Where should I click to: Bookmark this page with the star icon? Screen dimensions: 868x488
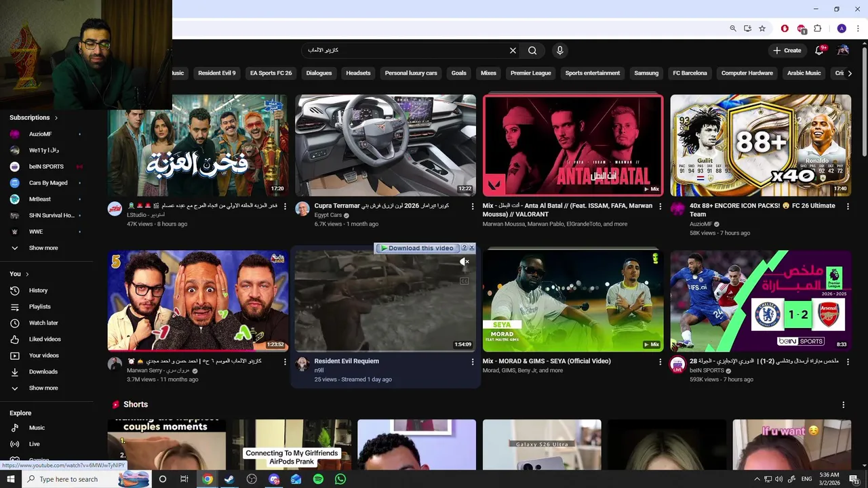point(762,28)
